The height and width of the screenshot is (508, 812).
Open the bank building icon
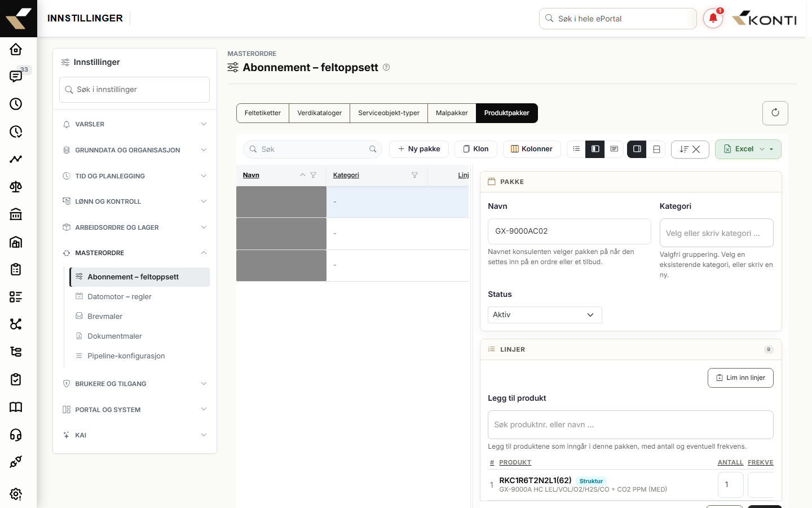pyautogui.click(x=16, y=214)
